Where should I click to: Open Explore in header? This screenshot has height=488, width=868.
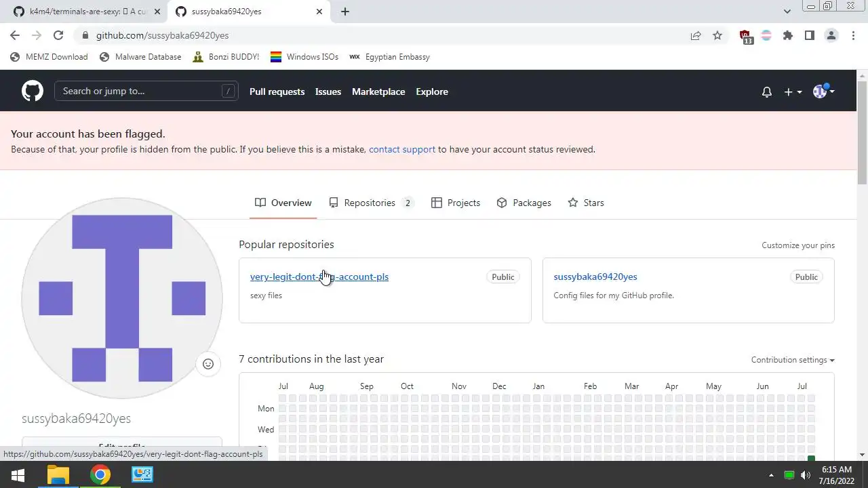(432, 91)
